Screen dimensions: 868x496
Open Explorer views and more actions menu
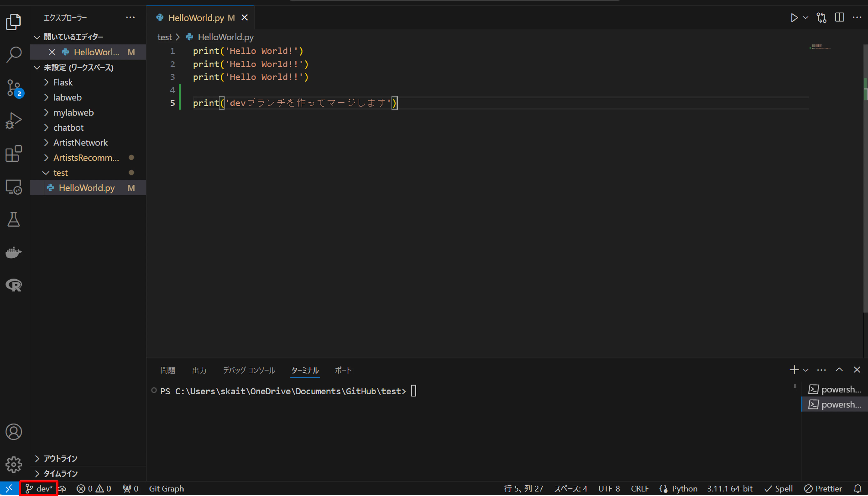pos(130,17)
